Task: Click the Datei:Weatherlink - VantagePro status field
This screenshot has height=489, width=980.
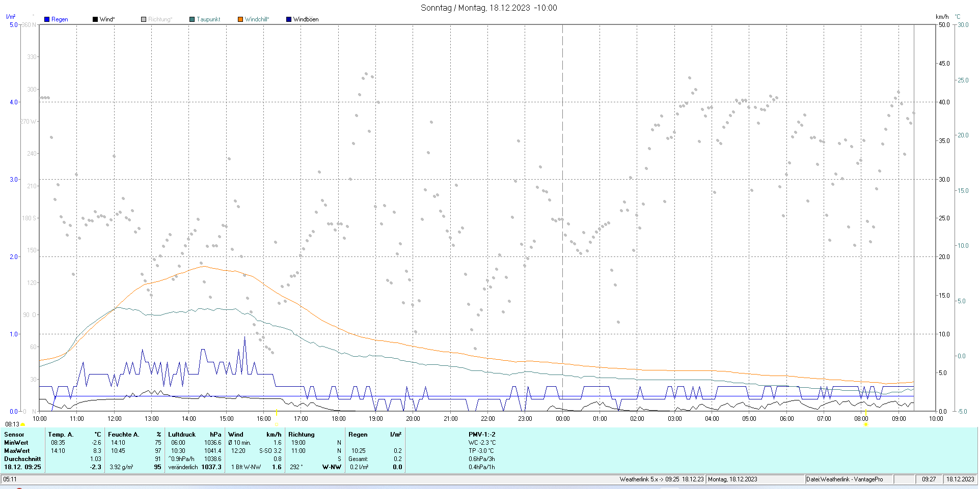Action: tap(844, 479)
